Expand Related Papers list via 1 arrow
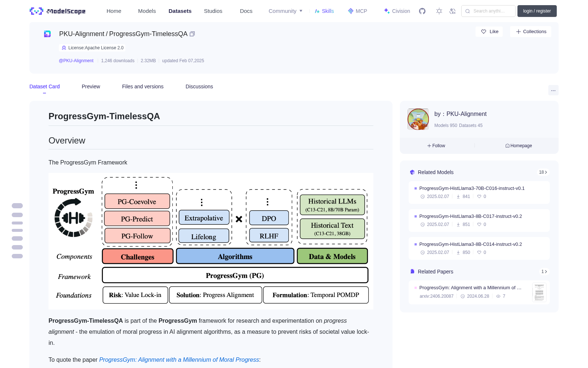The width and height of the screenshot is (588, 368). [x=544, y=272]
